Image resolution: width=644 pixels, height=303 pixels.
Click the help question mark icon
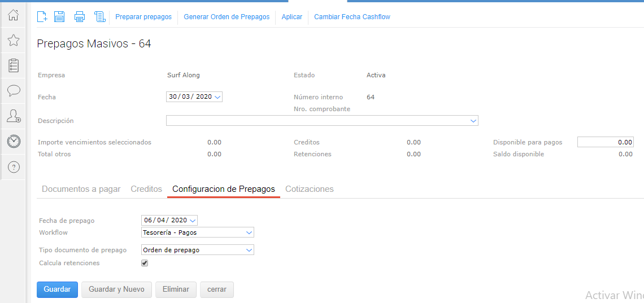[14, 167]
